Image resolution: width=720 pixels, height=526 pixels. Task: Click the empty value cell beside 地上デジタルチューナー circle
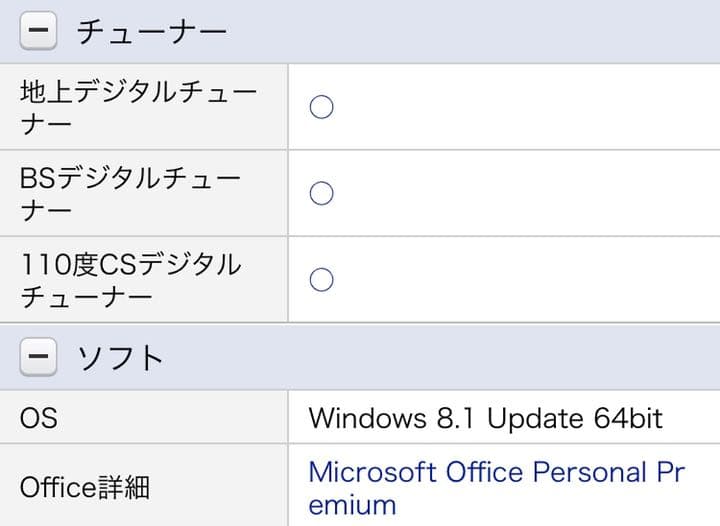point(520,107)
